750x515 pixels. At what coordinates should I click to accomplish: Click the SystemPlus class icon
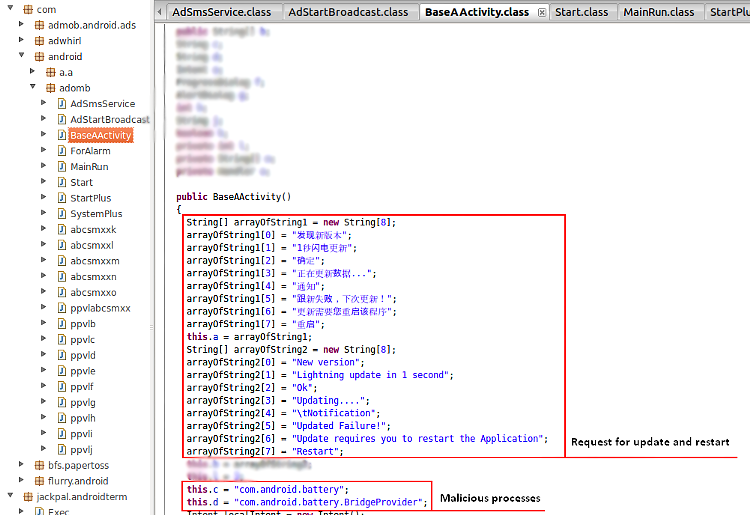(62, 214)
